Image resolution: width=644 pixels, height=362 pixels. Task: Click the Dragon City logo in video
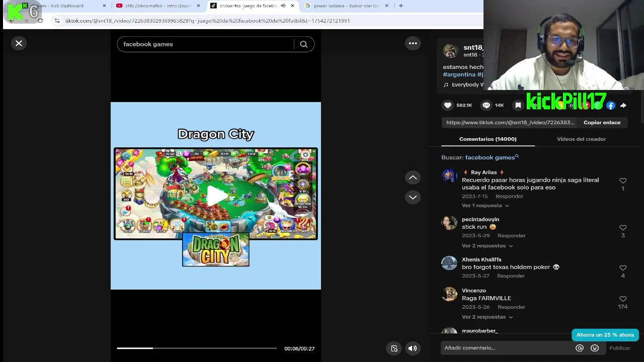pos(216,250)
